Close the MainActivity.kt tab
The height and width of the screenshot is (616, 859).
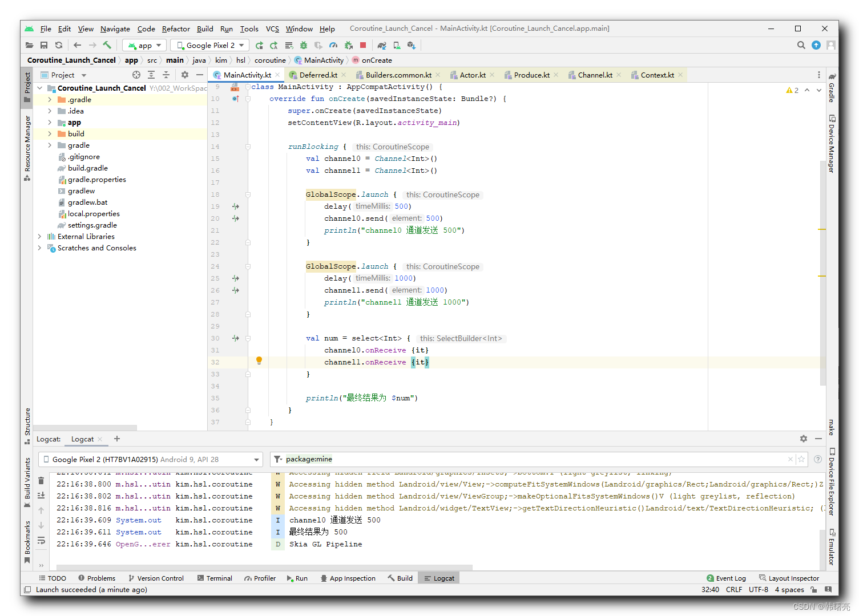pos(277,75)
